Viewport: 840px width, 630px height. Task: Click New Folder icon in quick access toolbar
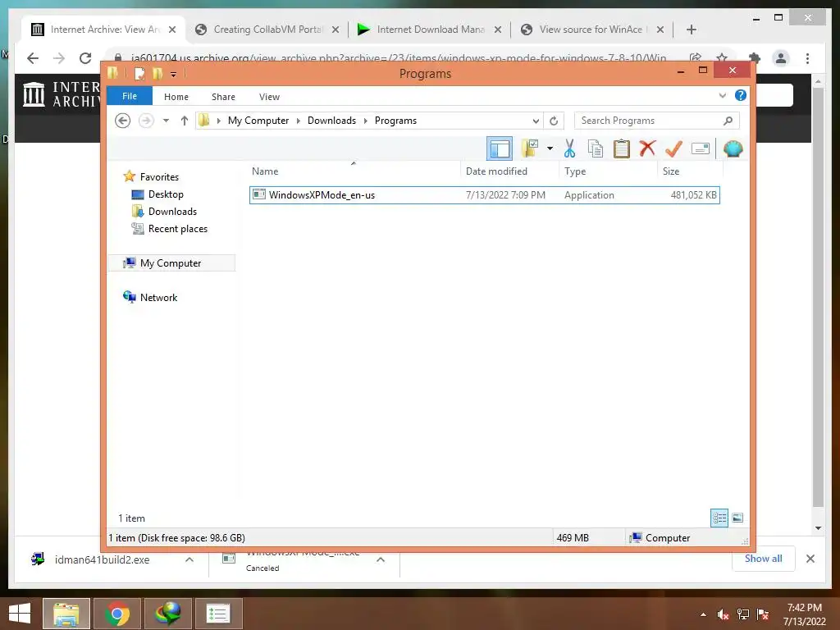[157, 74]
